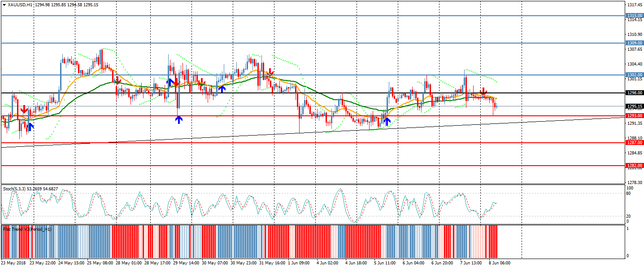The height and width of the screenshot is (268, 644).
Task: Select the red 1282.00 support label
Action: click(635, 166)
